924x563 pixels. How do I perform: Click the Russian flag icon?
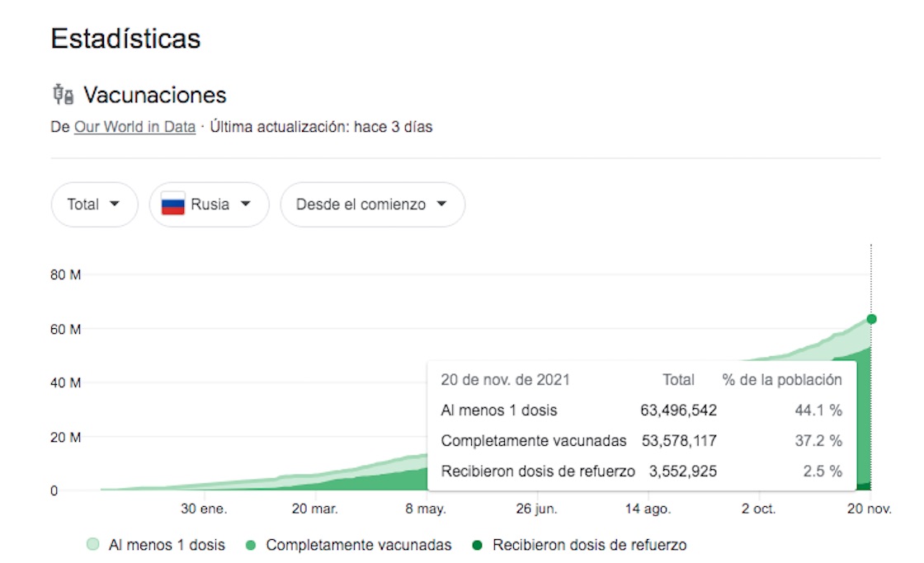click(172, 204)
